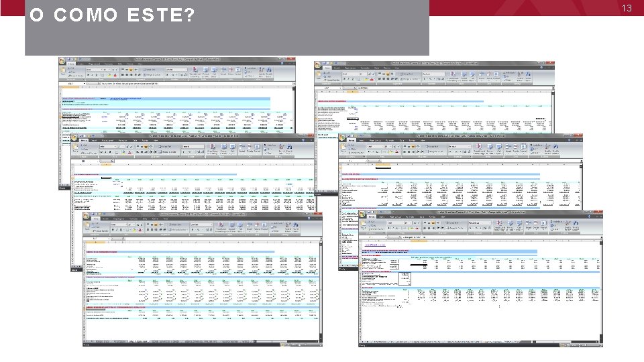Click Delete cells icon in bottom-left Excel window
Viewport: 644px width, 362px height.
point(257,227)
